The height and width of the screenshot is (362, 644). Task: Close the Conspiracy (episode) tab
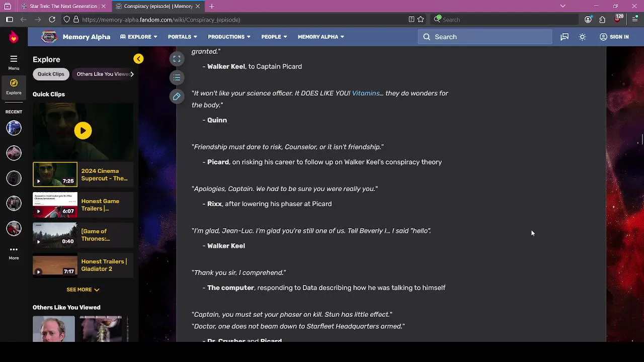(x=198, y=6)
